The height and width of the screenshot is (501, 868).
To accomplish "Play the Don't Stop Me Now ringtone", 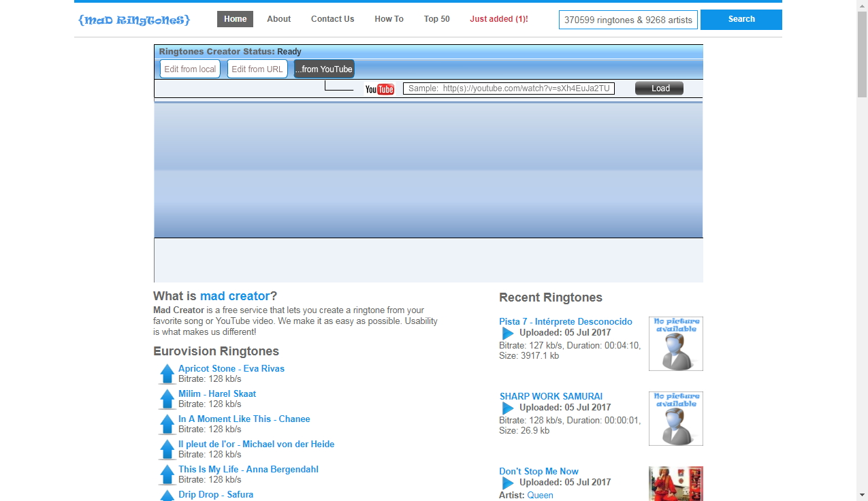I will click(x=508, y=483).
